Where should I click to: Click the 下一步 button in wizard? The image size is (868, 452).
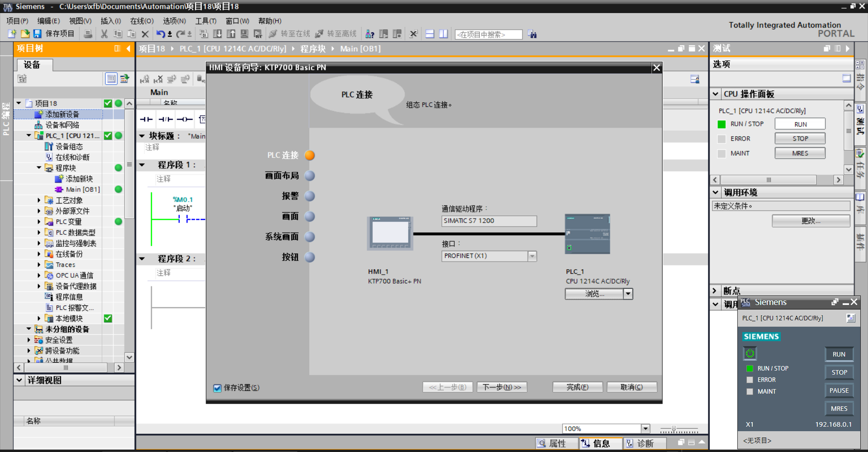point(502,387)
